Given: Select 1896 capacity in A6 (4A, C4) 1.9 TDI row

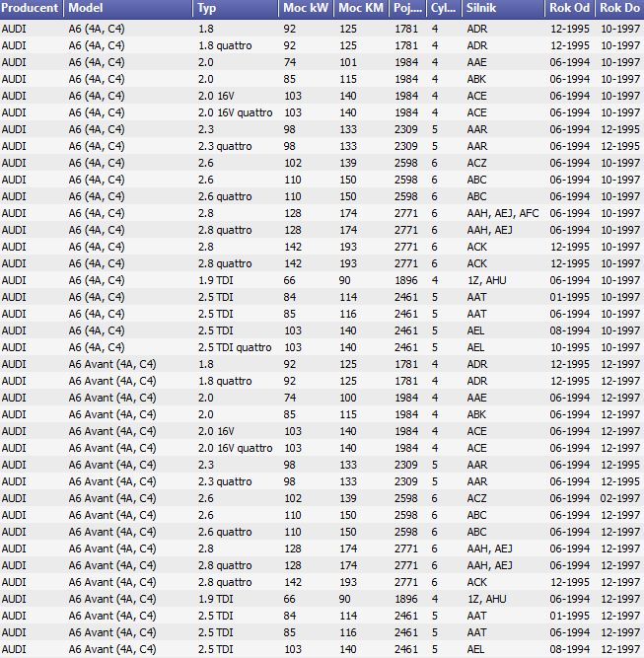Looking at the screenshot, I should [x=405, y=280].
